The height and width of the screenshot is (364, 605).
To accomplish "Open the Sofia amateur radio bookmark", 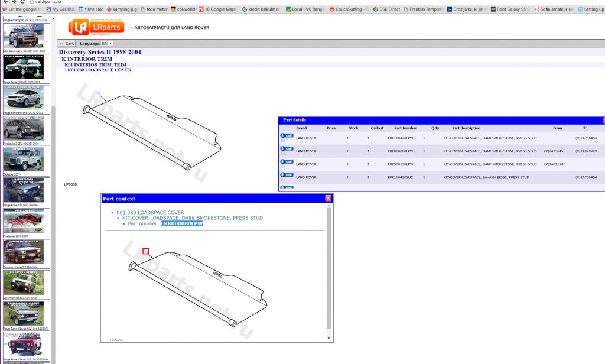I will [554, 9].
